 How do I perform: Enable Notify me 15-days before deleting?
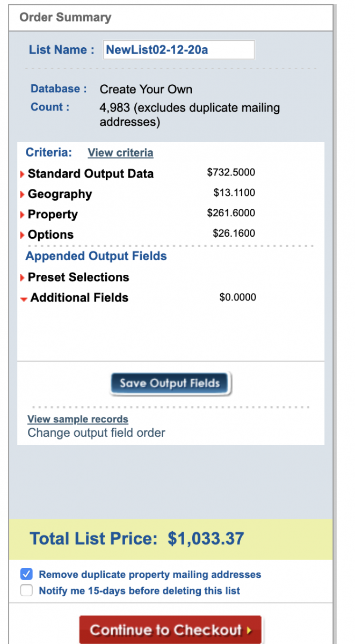pyautogui.click(x=26, y=591)
